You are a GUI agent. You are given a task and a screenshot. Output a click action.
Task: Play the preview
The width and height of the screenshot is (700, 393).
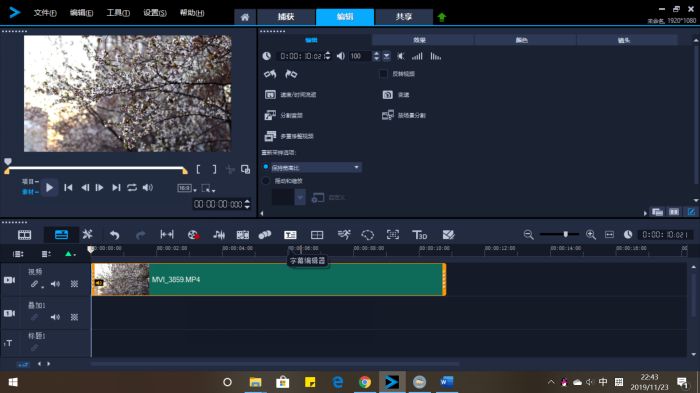[50, 188]
